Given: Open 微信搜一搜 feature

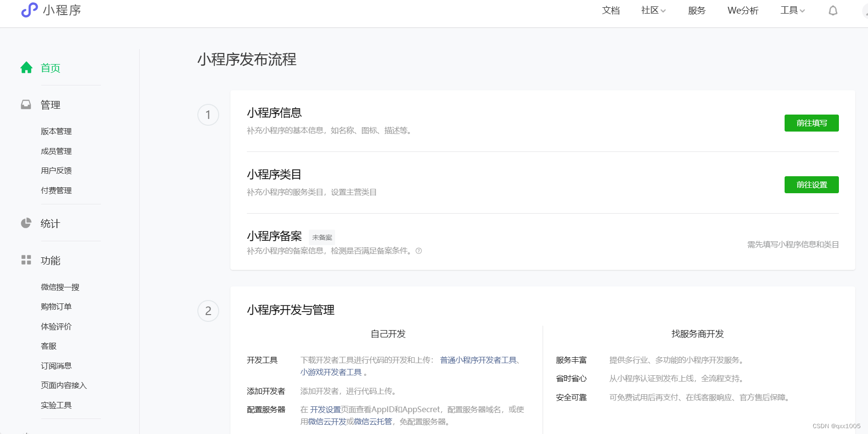Looking at the screenshot, I should pyautogui.click(x=60, y=287).
